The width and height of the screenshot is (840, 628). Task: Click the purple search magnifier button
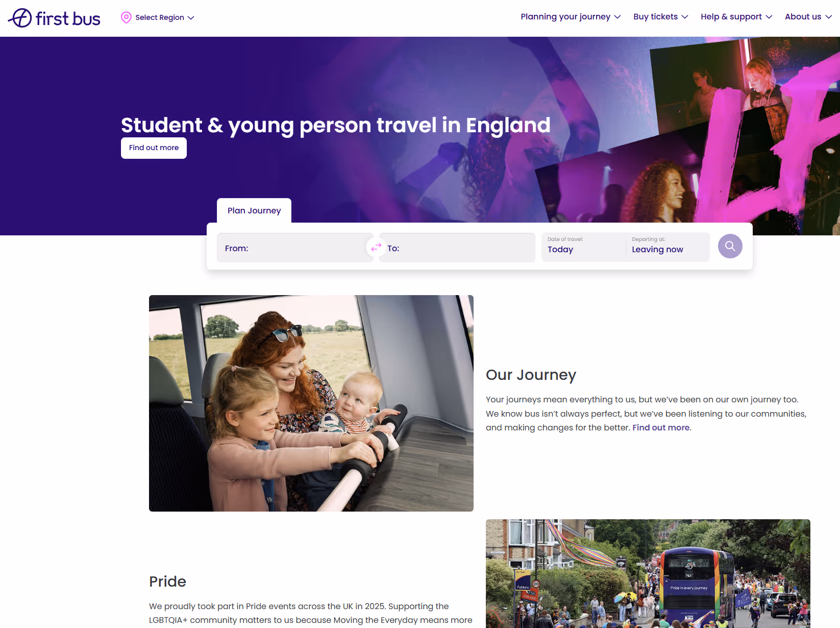[x=730, y=246]
